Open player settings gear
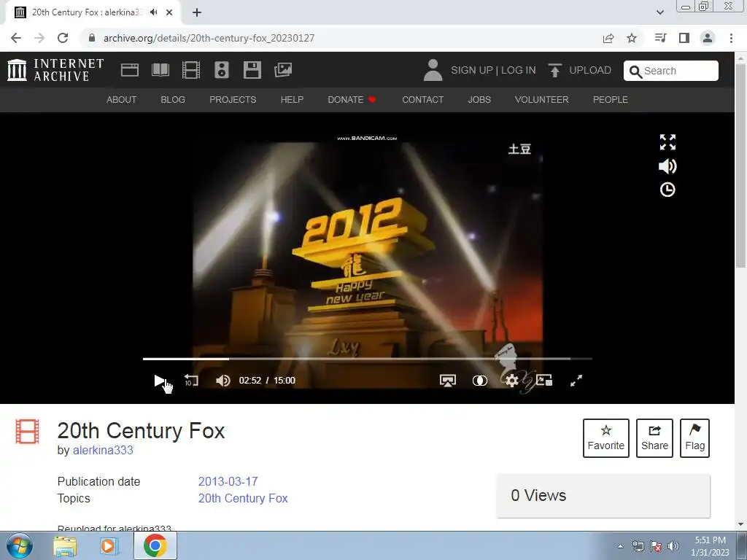Screen dimensions: 747x560 (511, 381)
